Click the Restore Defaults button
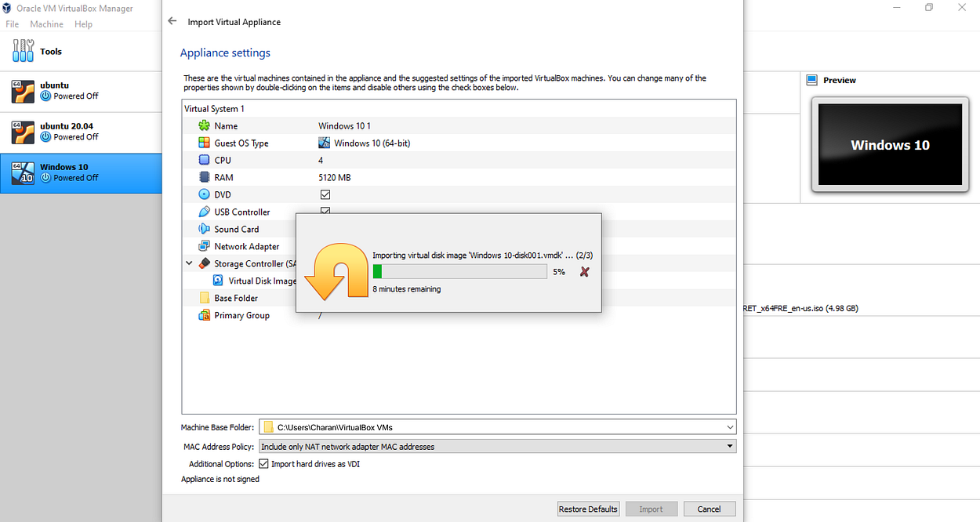This screenshot has width=980, height=522. tap(588, 509)
